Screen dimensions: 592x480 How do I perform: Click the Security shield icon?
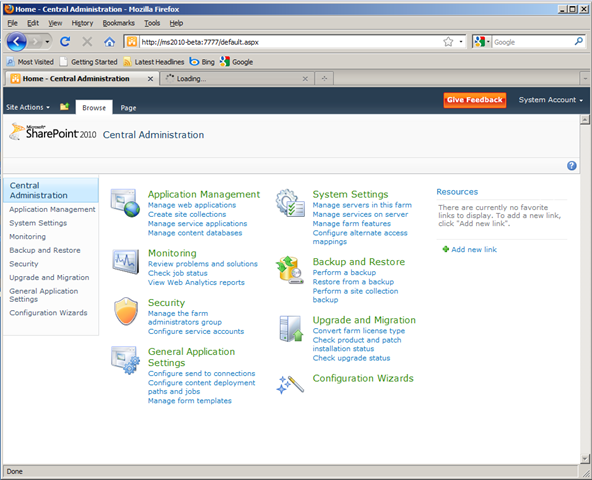126,311
